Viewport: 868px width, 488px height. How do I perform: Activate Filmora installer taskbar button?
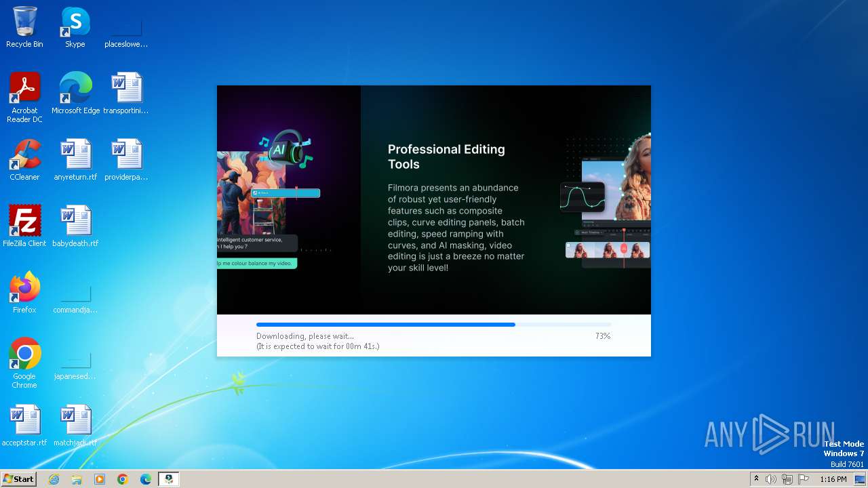pos(169,479)
